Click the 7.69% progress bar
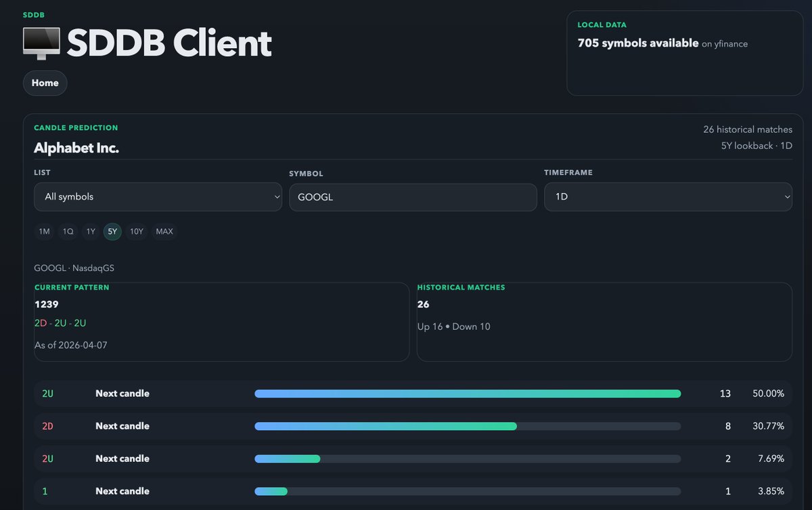This screenshot has width=812, height=510. tap(468, 459)
